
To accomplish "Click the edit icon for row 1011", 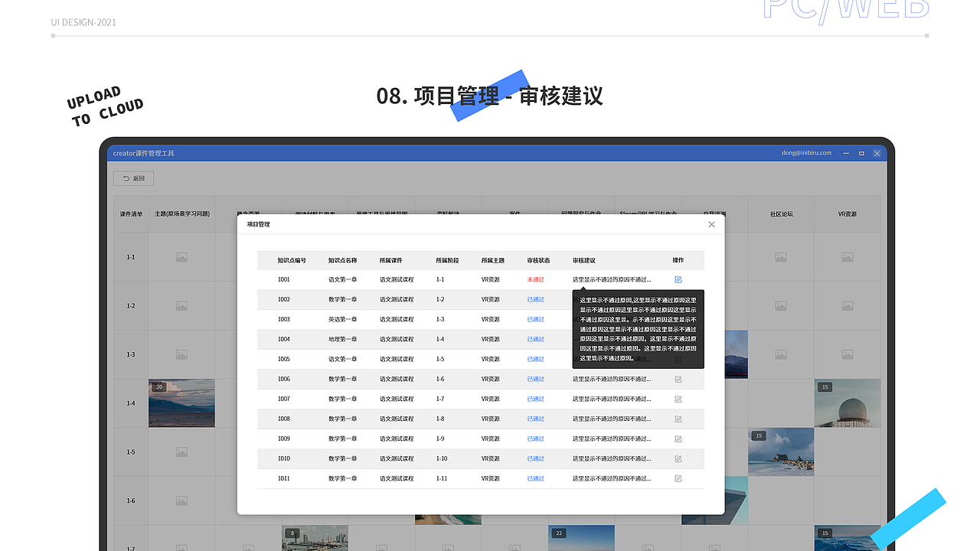I will (x=678, y=478).
